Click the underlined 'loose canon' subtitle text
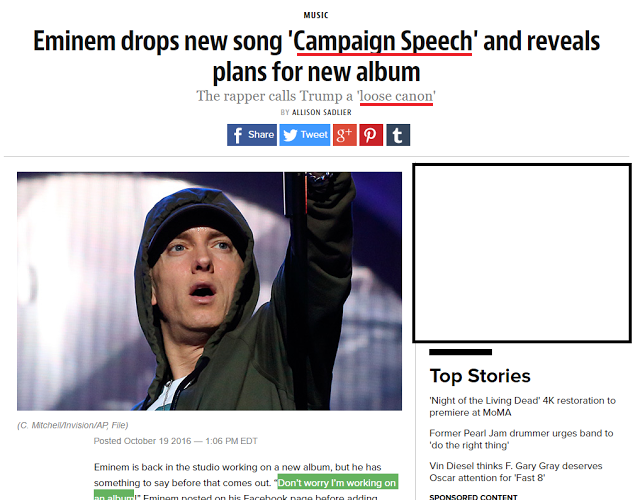 396,96
